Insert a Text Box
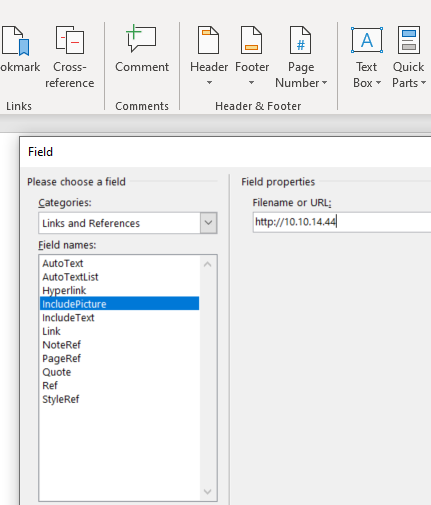 coord(367,57)
